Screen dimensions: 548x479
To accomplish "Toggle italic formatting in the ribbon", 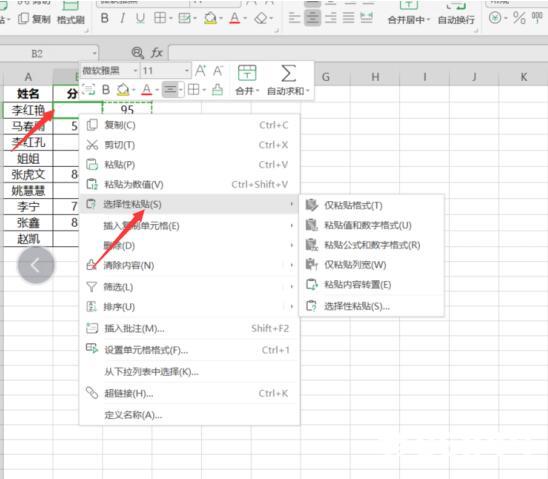I will 122,18.
